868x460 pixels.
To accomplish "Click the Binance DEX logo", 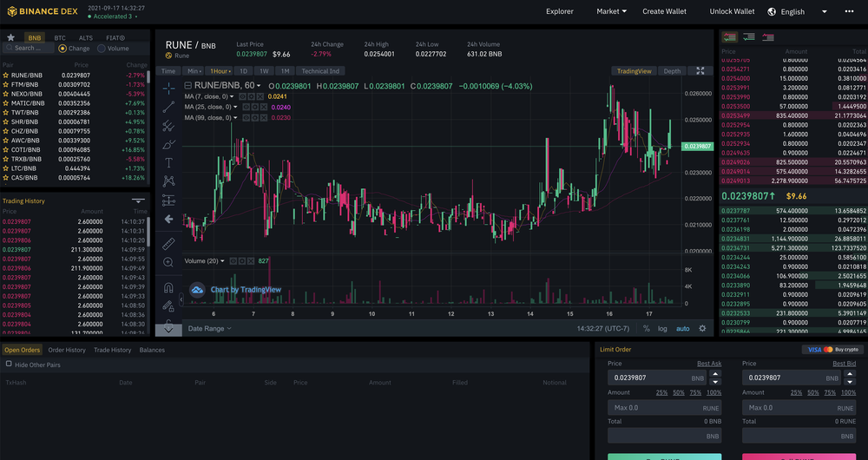I will (x=42, y=11).
